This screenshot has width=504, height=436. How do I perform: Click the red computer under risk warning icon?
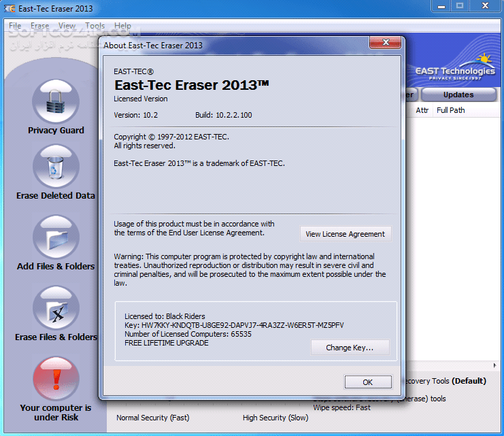(x=56, y=378)
